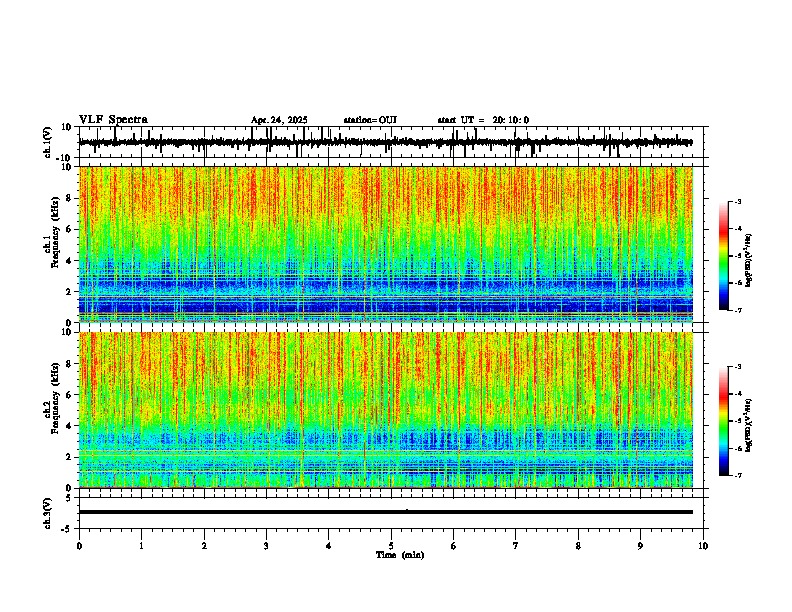Click the ch.1(V) waveform axis label
Screen dimensions: 792x612
coord(48,142)
